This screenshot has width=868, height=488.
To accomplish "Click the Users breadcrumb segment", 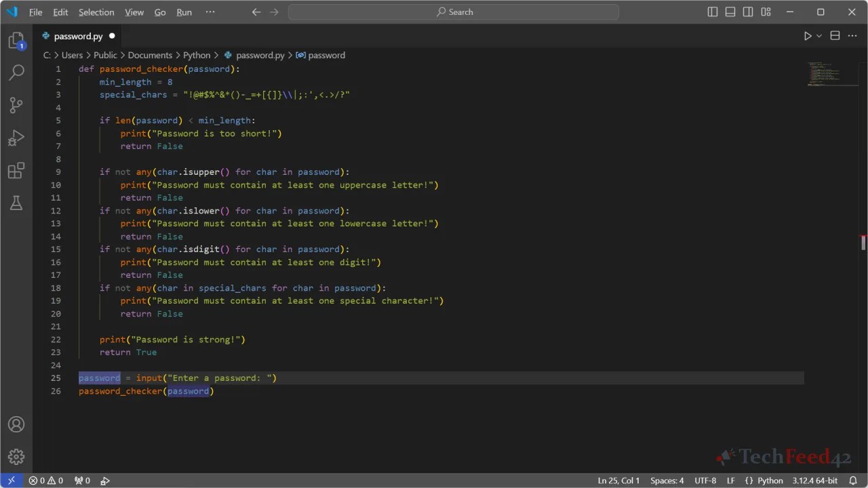I will coord(72,56).
